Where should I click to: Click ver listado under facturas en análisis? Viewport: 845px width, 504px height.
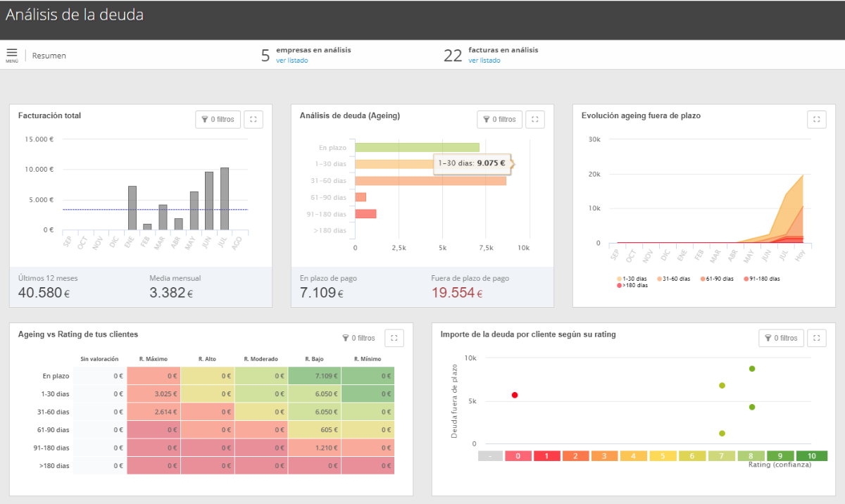tap(484, 61)
